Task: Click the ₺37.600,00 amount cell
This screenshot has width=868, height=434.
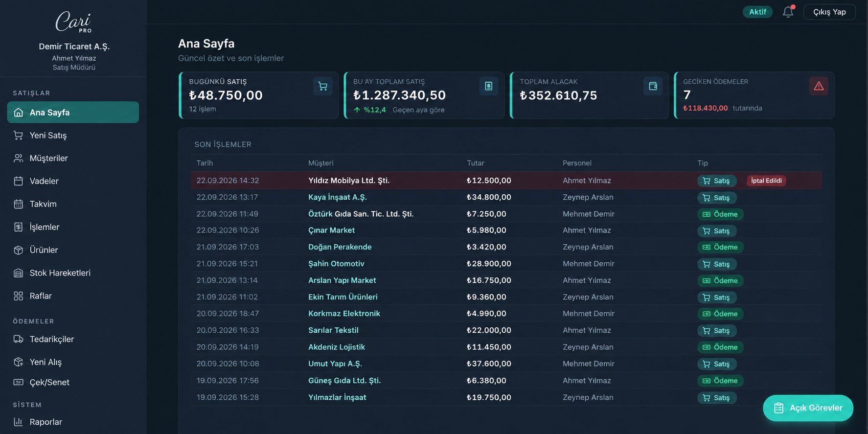Action: pyautogui.click(x=489, y=364)
